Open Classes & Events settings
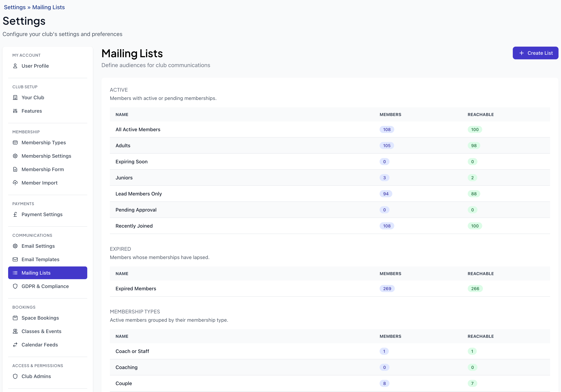Image resolution: width=561 pixels, height=392 pixels. [48, 331]
